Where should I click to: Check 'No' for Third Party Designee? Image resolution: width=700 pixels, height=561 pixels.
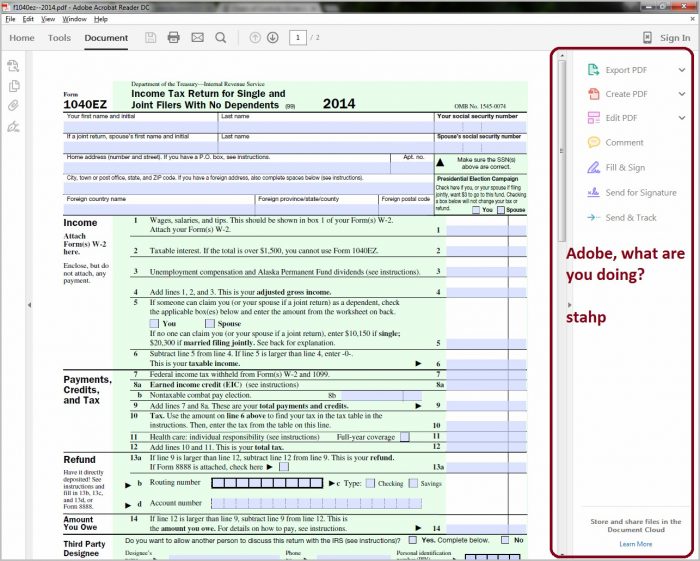point(505,540)
